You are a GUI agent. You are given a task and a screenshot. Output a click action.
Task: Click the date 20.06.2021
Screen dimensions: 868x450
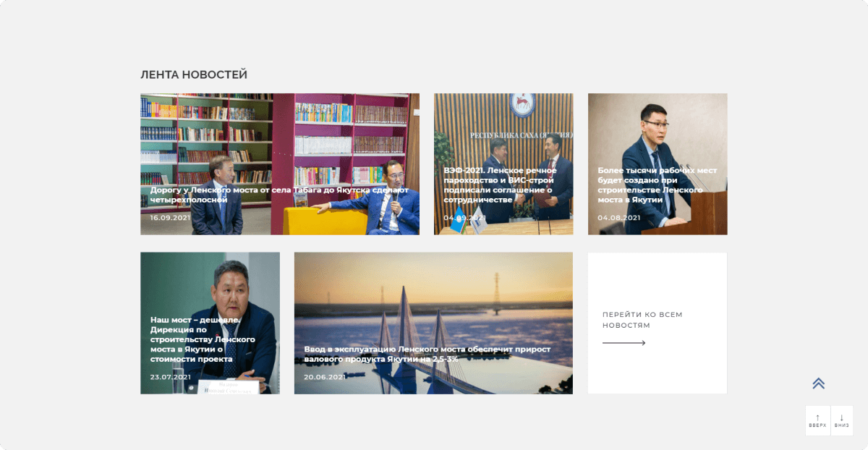click(x=325, y=377)
